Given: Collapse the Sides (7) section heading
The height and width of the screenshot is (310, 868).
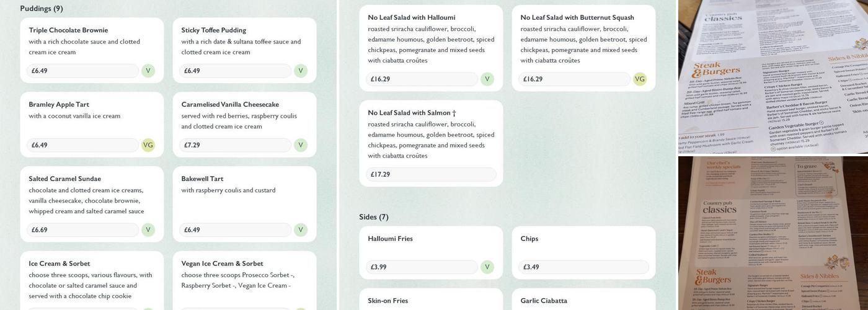Looking at the screenshot, I should click(x=374, y=217).
